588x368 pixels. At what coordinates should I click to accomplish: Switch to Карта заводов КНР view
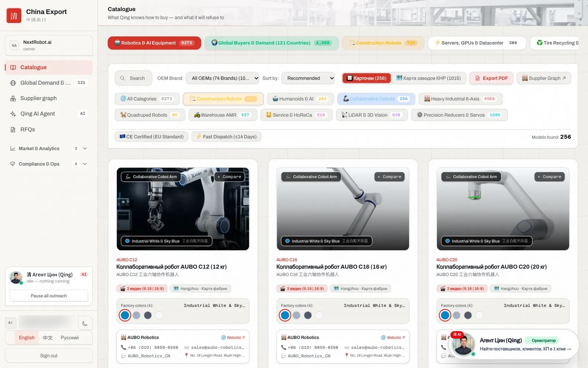point(429,78)
